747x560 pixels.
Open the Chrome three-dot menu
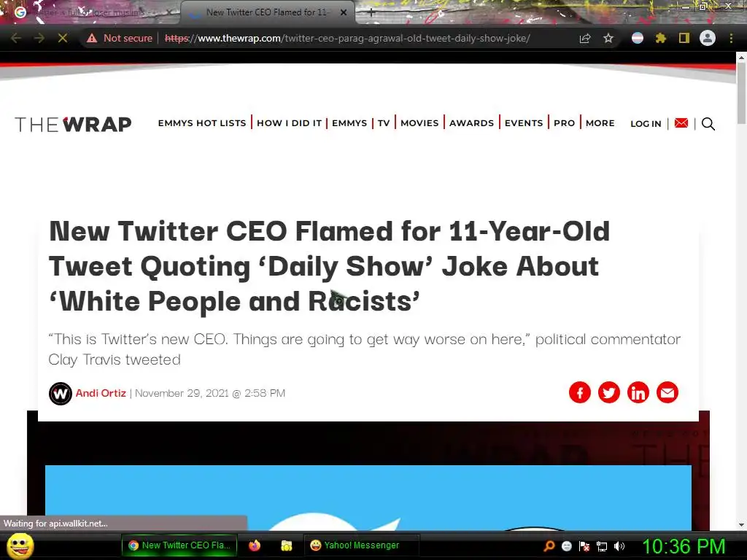coord(731,38)
